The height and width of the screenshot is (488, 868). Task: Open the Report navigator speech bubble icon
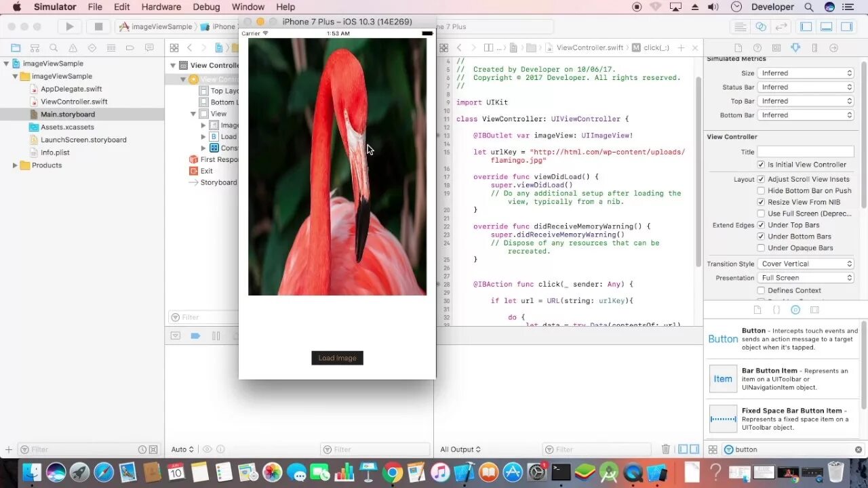pos(149,48)
